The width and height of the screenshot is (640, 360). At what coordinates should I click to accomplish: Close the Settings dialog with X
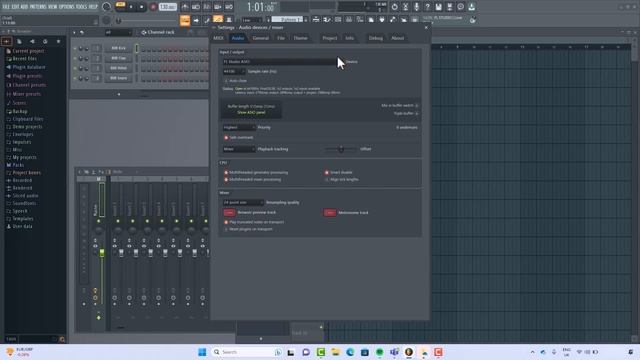point(426,27)
